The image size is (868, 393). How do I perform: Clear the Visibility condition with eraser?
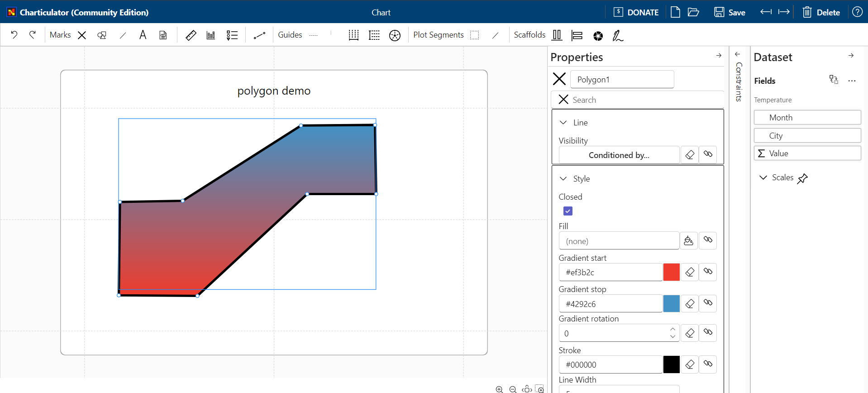[x=690, y=155]
